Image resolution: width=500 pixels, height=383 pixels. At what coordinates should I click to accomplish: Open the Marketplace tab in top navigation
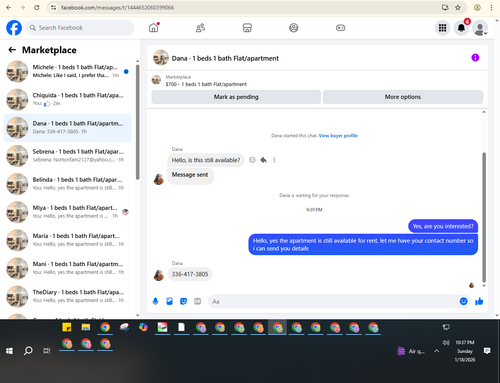point(247,28)
